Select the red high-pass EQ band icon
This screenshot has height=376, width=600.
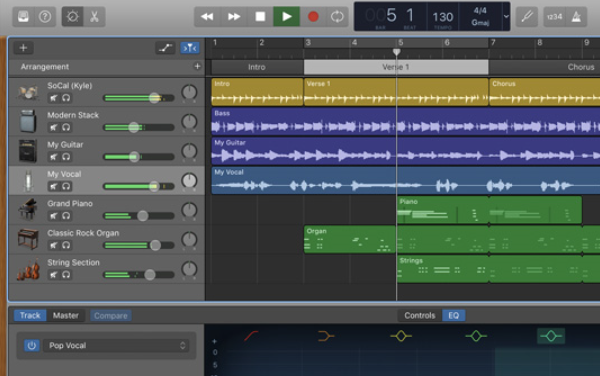(251, 336)
